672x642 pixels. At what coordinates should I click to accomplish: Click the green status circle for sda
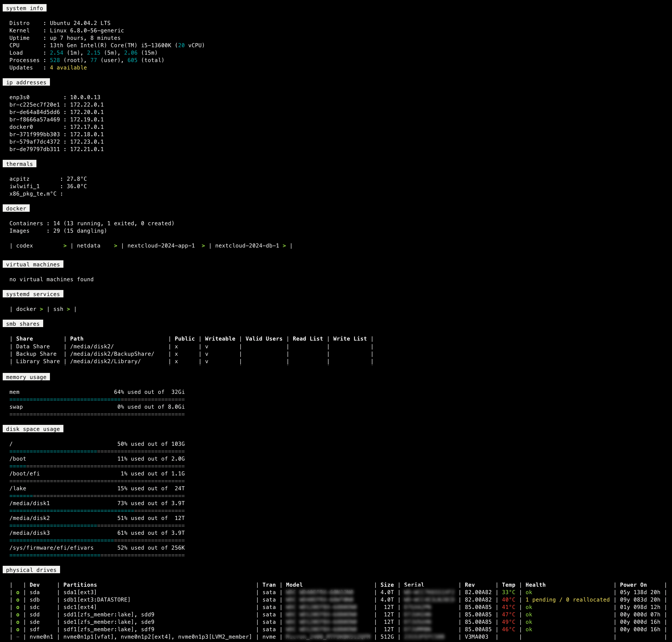pos(18,592)
